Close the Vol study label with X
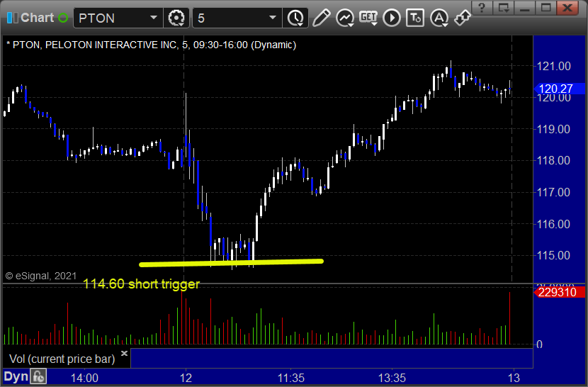 click(125, 353)
